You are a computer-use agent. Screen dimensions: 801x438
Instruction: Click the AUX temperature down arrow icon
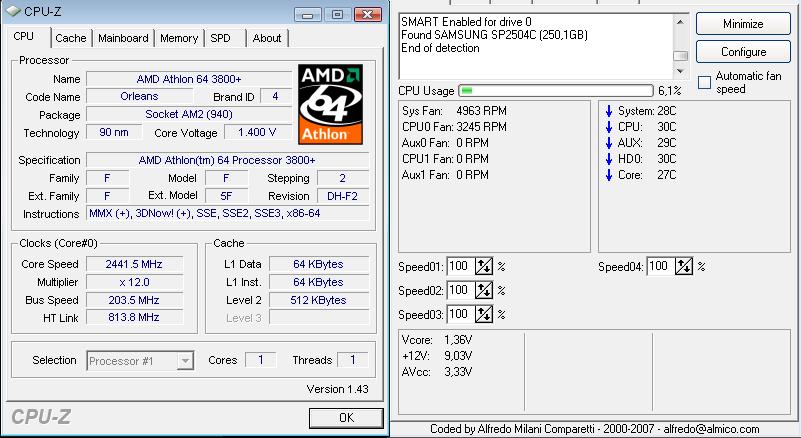coord(608,143)
